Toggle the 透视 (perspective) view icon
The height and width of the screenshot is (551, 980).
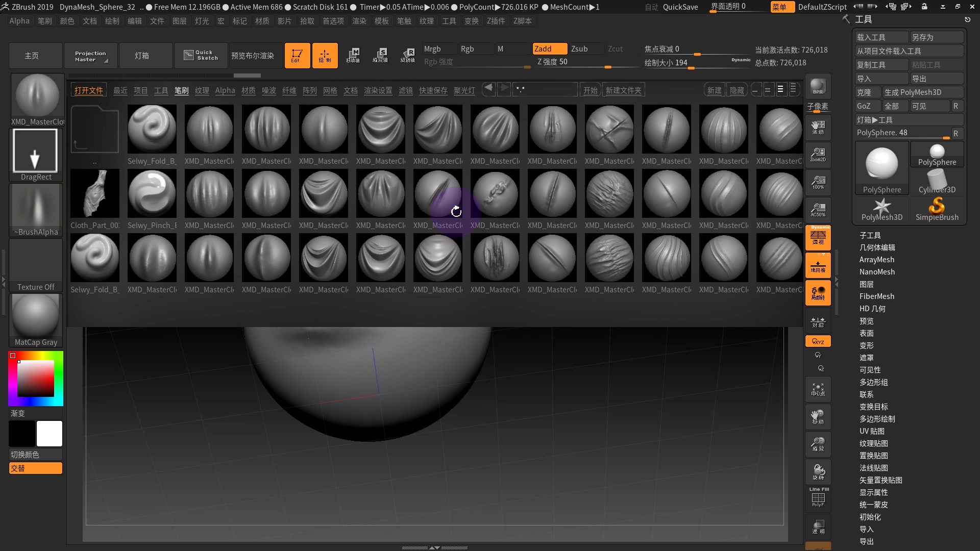818,237
